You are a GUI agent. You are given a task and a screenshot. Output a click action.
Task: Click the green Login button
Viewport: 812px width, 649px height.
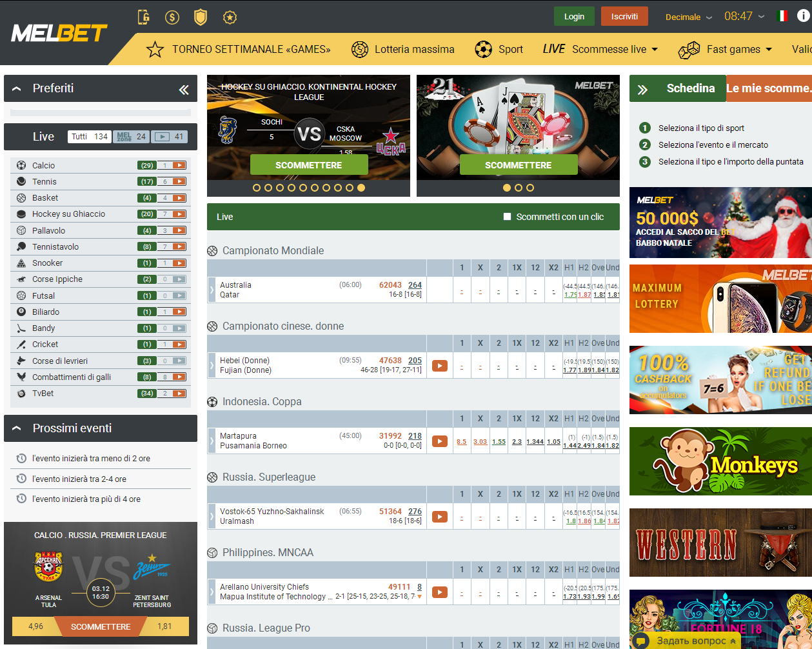(x=574, y=16)
